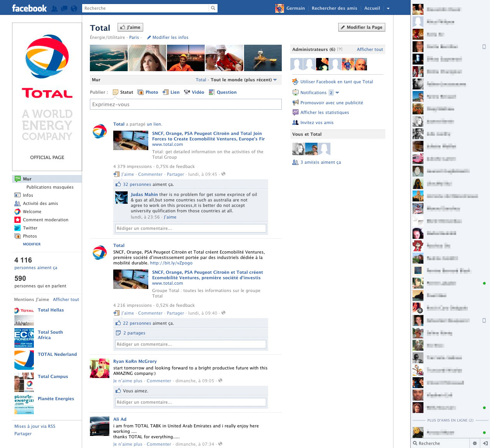Screen dimensions: 490x448
Task: Open Publications masquées
Action: click(50, 187)
